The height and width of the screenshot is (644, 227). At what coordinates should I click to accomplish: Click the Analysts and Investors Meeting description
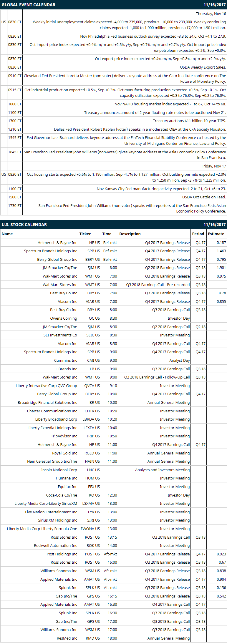click(163, 470)
